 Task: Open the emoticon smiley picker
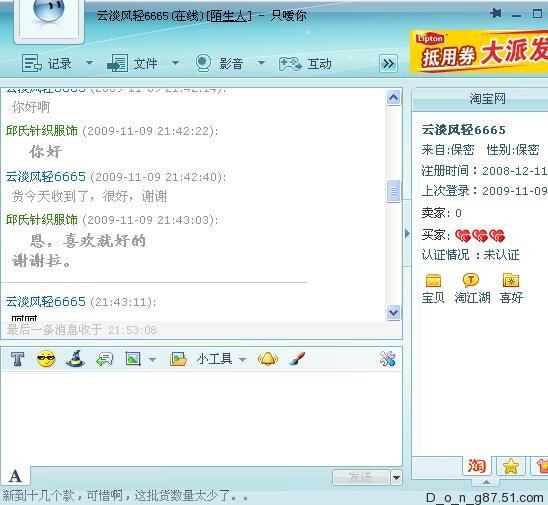(46, 359)
